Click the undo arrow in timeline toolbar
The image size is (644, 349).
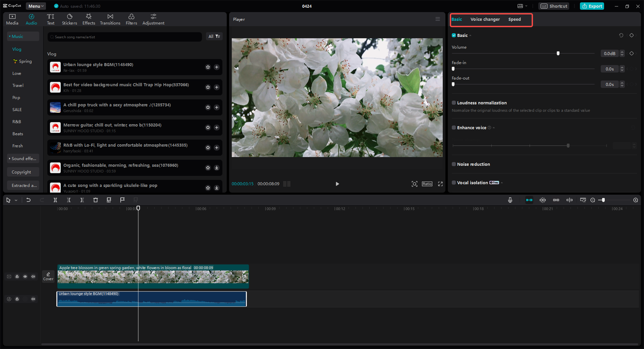tap(29, 200)
